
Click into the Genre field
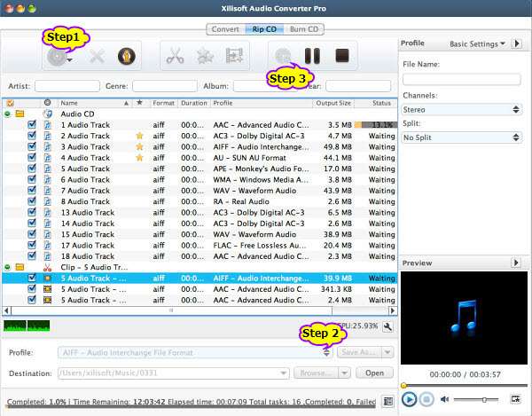165,86
